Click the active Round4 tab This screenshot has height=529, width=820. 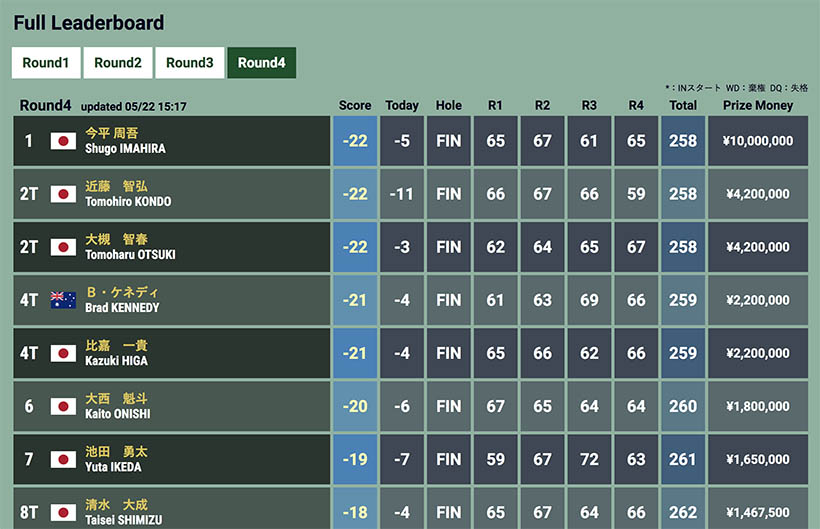click(262, 62)
